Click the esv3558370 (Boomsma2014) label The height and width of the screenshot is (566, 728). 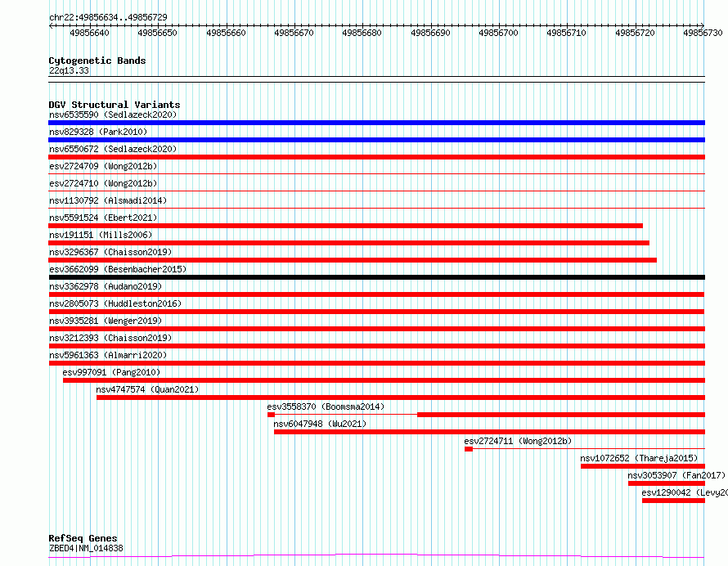pyautogui.click(x=326, y=407)
